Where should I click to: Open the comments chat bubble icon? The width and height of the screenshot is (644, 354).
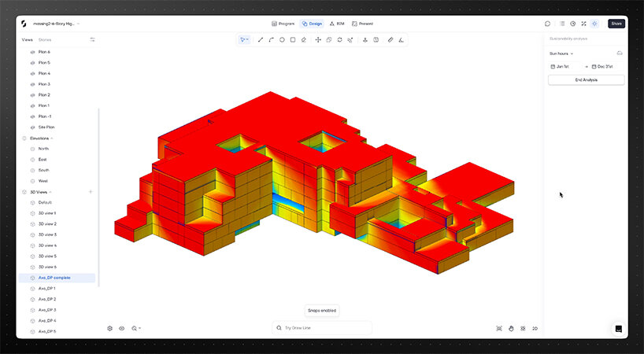(x=548, y=24)
